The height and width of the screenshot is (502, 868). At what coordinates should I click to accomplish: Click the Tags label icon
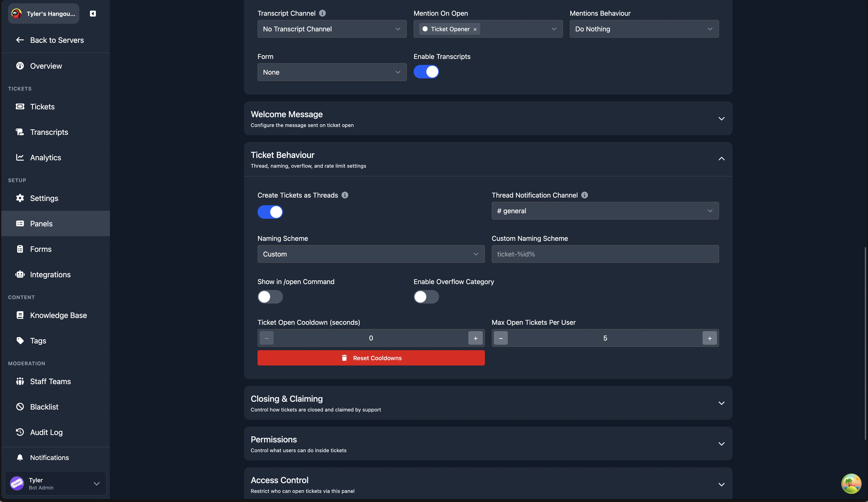20,340
